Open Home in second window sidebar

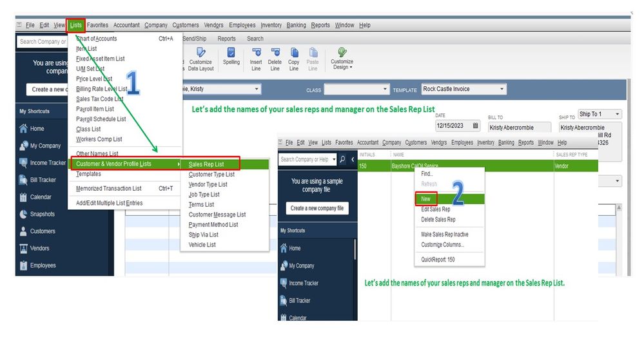pyautogui.click(x=290, y=248)
